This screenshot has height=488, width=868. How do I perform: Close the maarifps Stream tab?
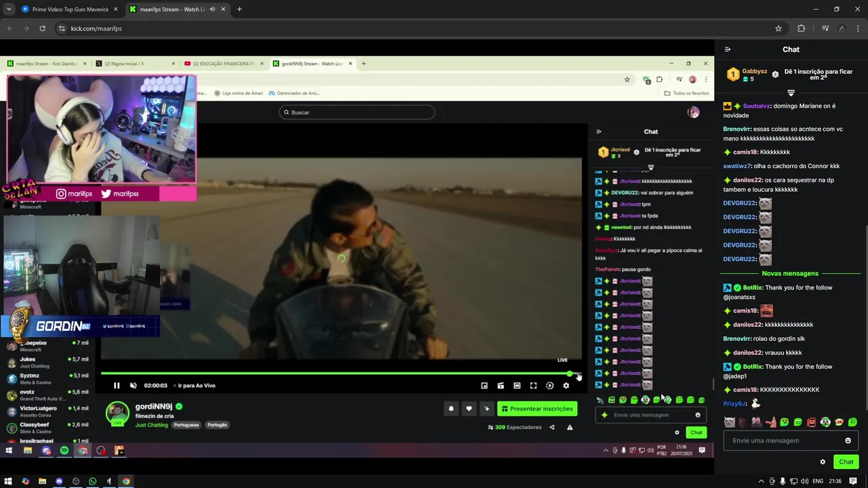[223, 9]
